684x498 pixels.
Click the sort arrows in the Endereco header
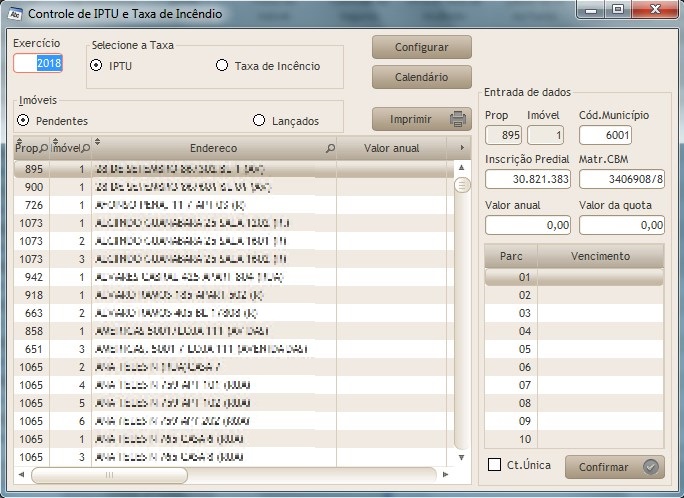[97, 141]
